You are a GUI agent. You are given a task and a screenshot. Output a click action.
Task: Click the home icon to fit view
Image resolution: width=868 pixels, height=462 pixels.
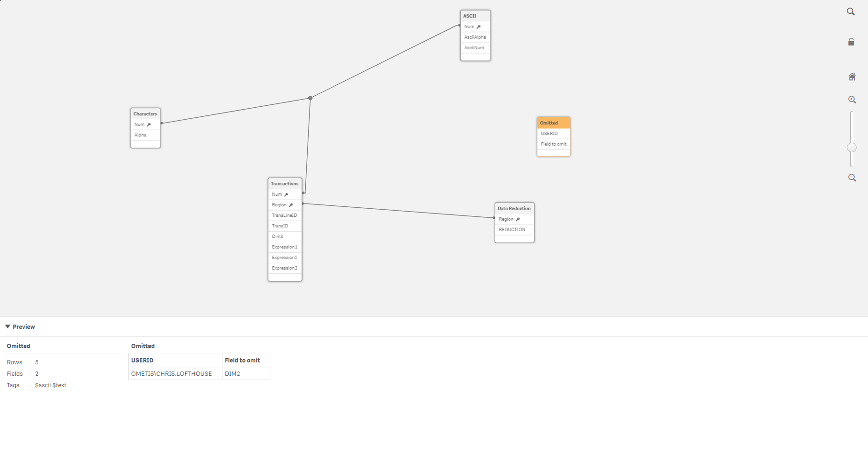[x=852, y=76]
